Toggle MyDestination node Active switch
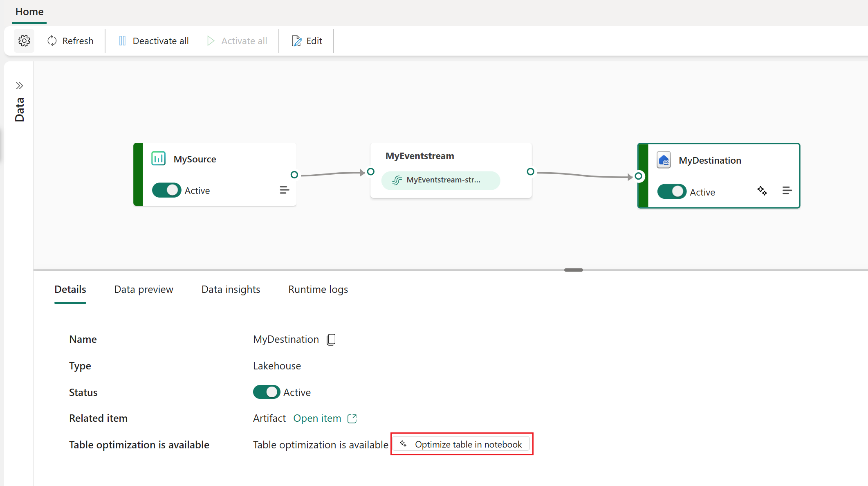Screen dimensions: 868x486 [672, 192]
